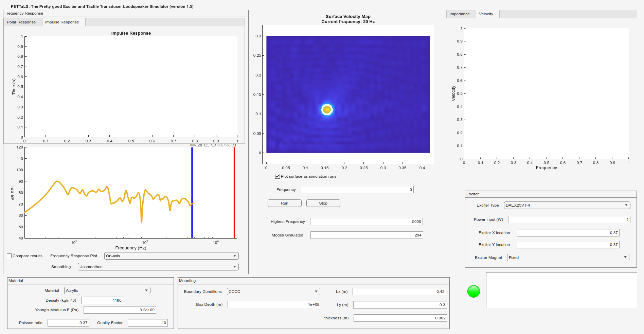
Task: Click the Density value field
Action: [102, 300]
